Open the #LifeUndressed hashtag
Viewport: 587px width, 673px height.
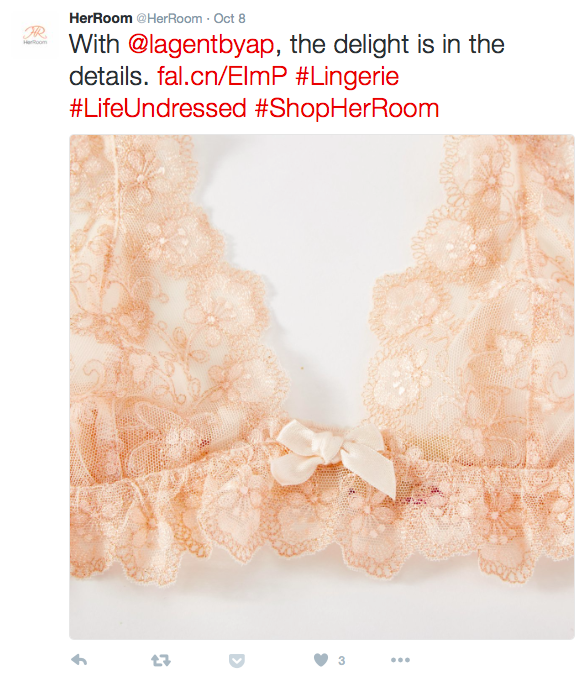tap(158, 108)
